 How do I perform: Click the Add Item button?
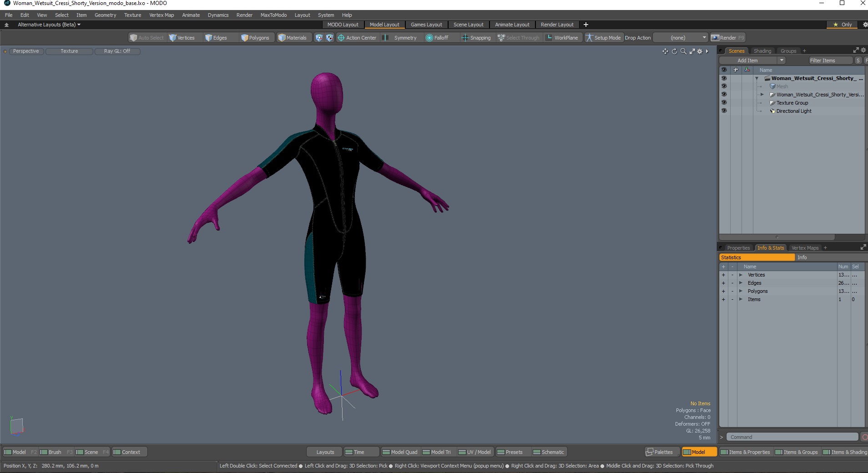(747, 60)
